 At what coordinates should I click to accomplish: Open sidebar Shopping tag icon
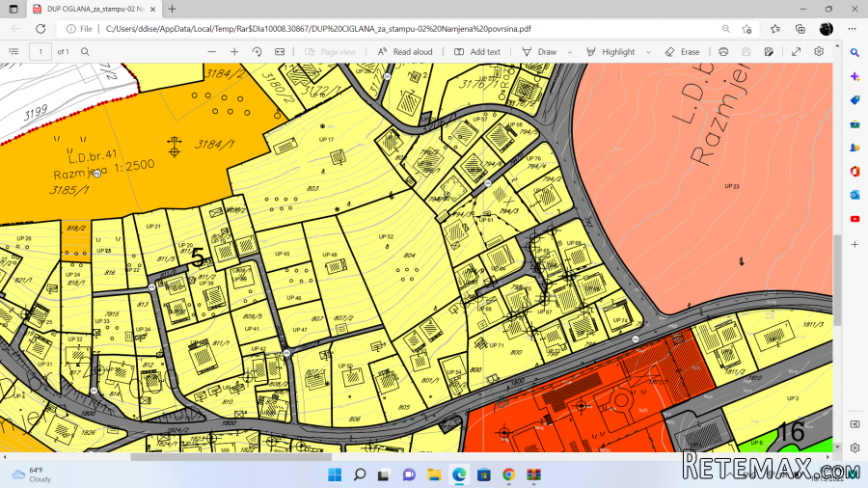[x=855, y=100]
